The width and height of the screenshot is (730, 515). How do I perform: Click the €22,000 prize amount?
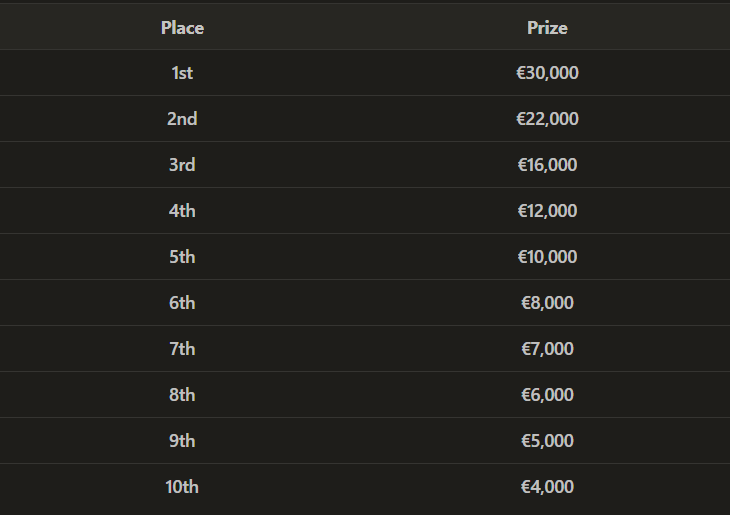547,119
